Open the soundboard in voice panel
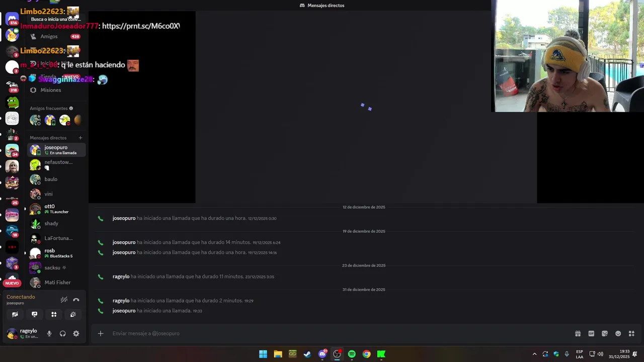 [x=73, y=314]
